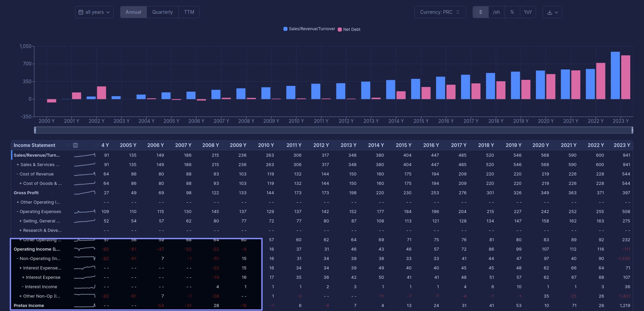Click the Operating Expenses sparkline chart
This screenshot has height=311, width=644.
click(x=85, y=212)
